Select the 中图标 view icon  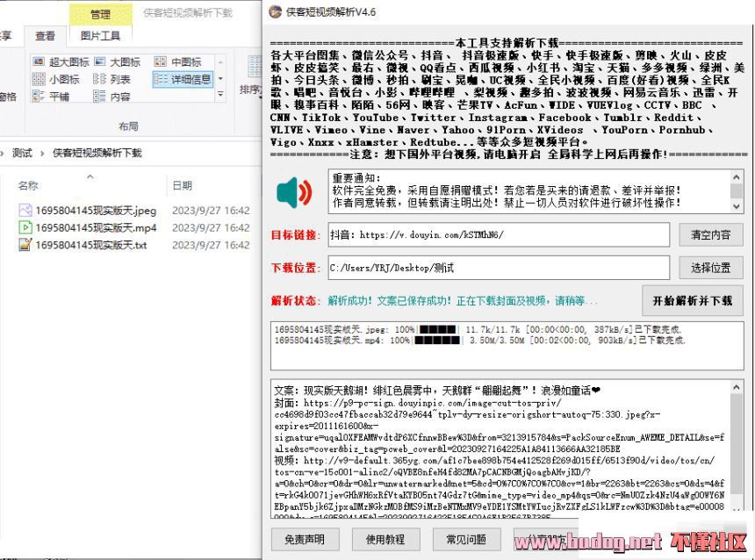[161, 61]
